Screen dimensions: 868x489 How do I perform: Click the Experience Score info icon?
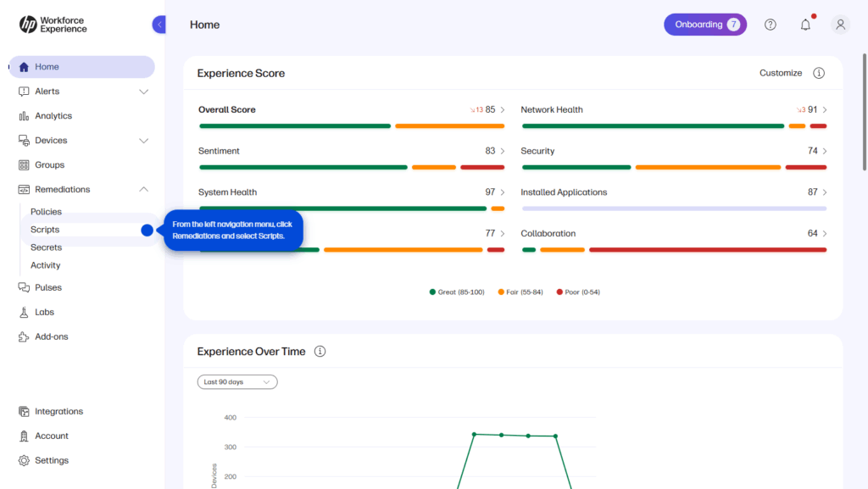click(x=819, y=73)
